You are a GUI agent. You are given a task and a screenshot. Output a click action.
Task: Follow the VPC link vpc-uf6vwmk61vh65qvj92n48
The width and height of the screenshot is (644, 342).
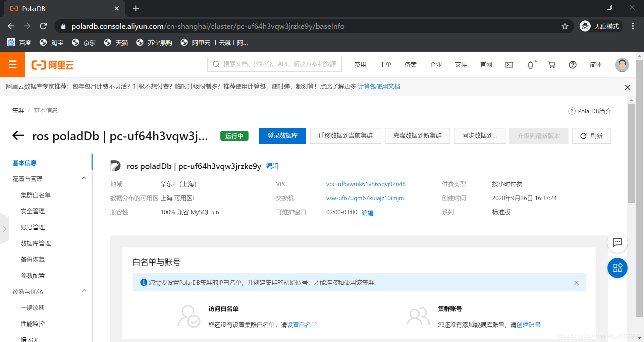point(366,184)
